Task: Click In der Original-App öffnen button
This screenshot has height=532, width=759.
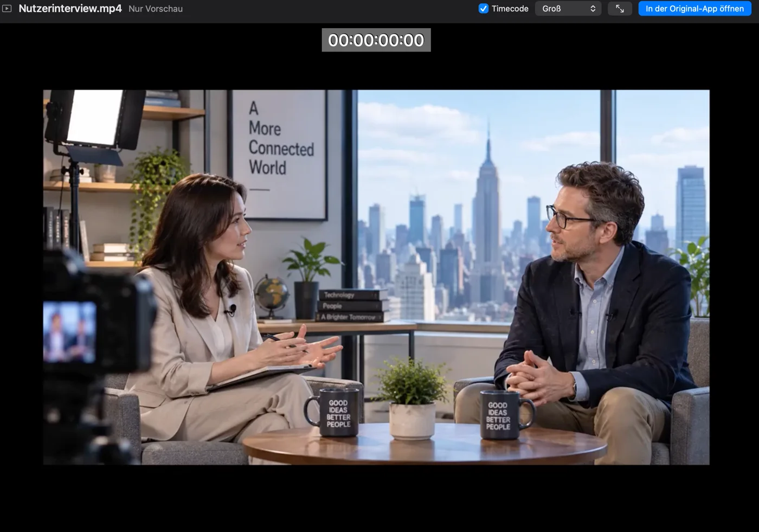Action: click(694, 9)
